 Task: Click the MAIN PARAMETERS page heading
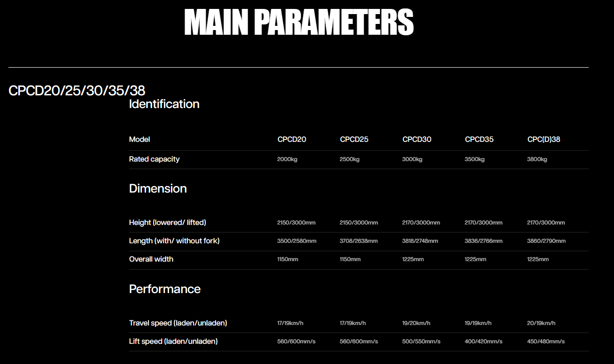coord(299,23)
